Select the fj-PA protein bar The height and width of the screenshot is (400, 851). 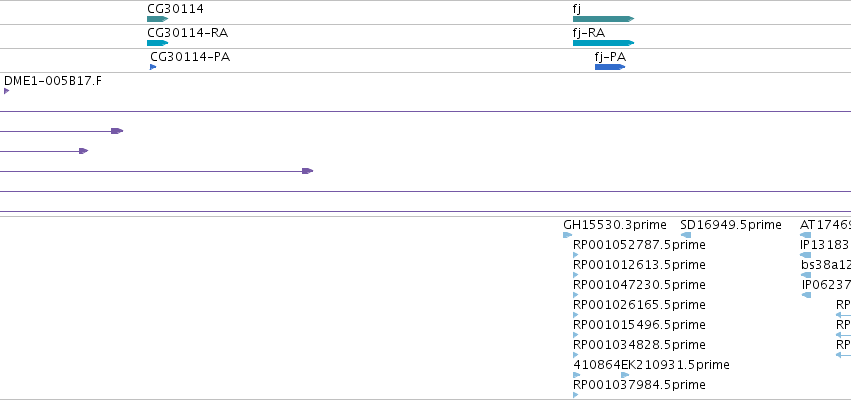(610, 67)
